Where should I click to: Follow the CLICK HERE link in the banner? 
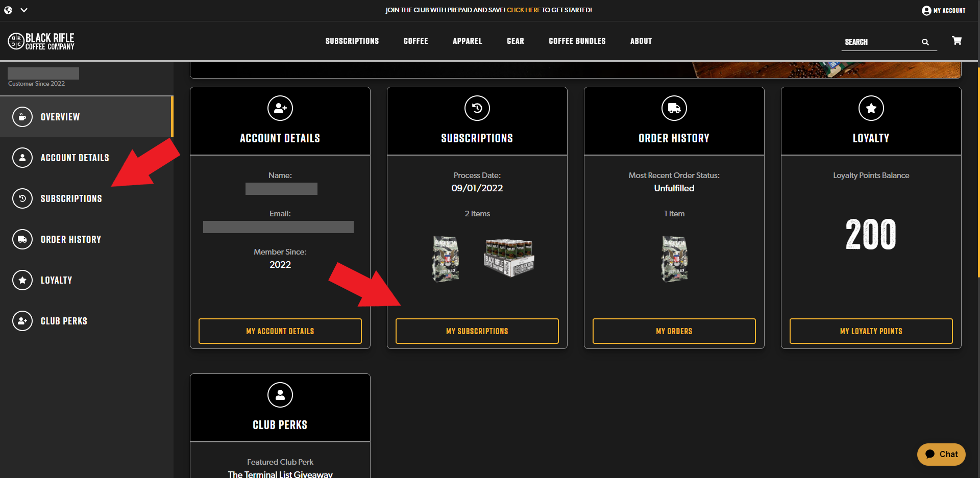click(x=523, y=10)
